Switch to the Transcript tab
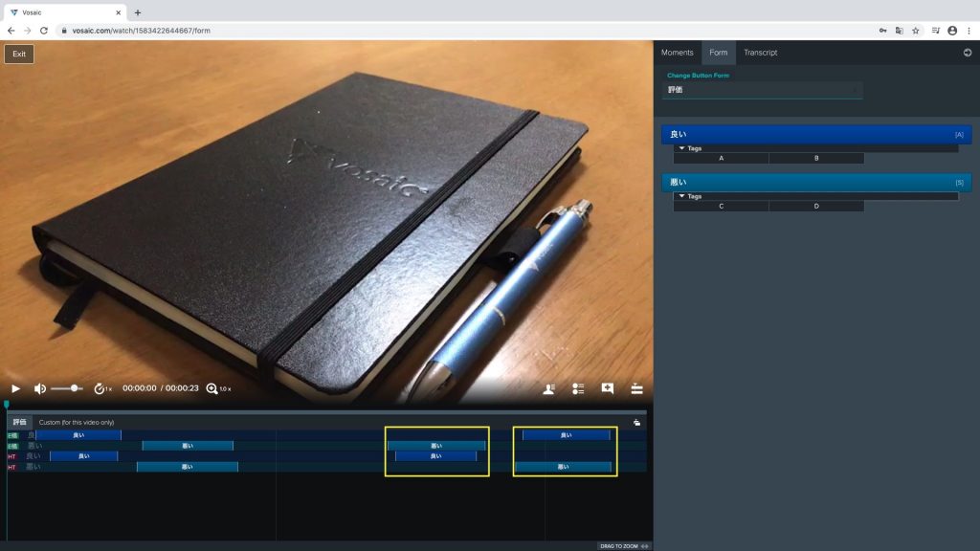 [761, 53]
